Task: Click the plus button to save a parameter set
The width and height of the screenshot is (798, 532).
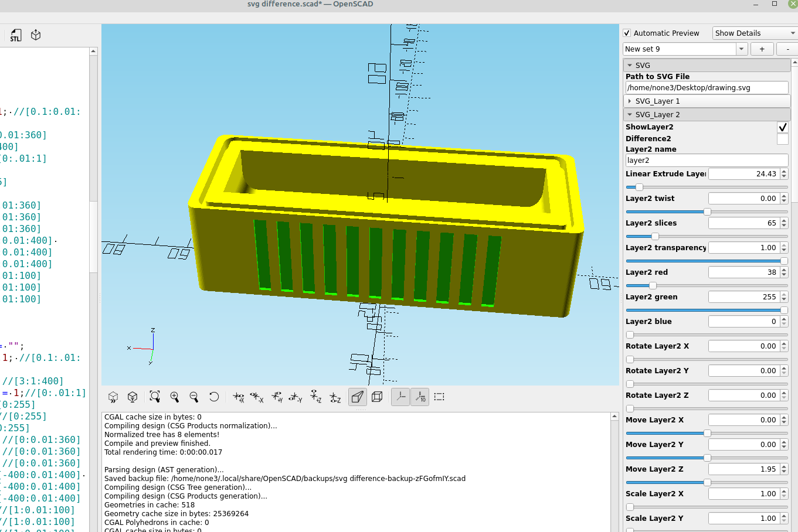Action: point(762,49)
